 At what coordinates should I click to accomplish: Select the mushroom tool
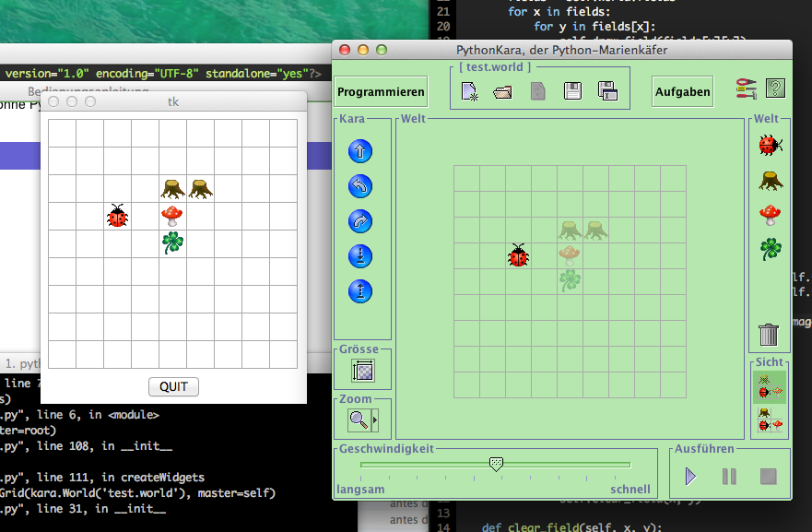click(x=770, y=216)
